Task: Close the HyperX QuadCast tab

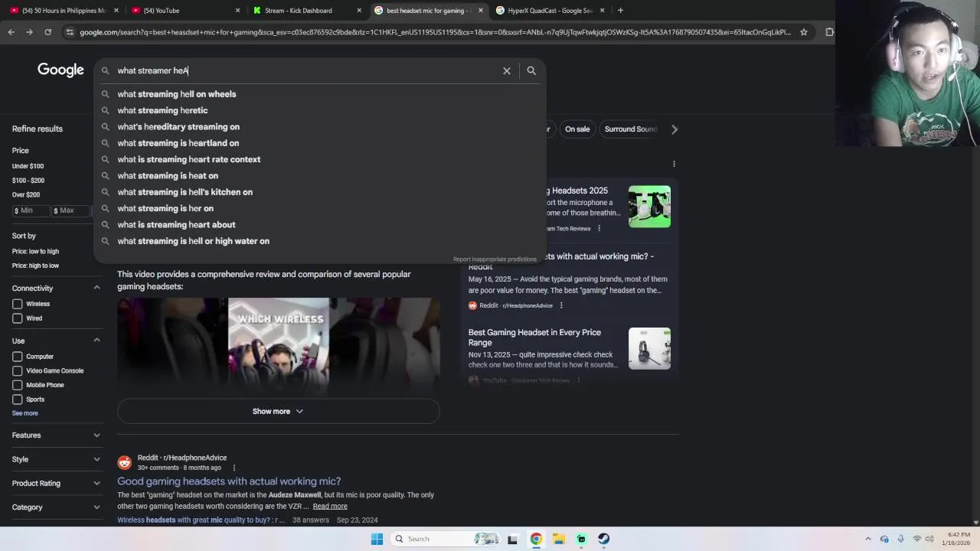Action: tap(603, 11)
